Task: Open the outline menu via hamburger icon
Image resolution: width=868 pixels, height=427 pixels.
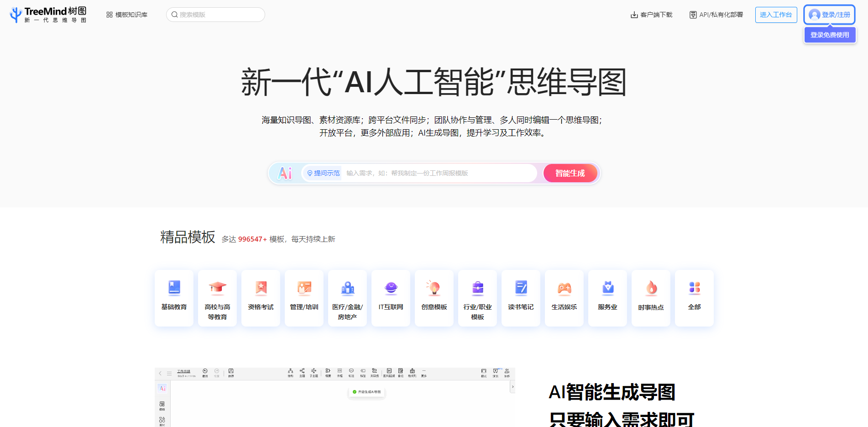Action: coord(169,373)
